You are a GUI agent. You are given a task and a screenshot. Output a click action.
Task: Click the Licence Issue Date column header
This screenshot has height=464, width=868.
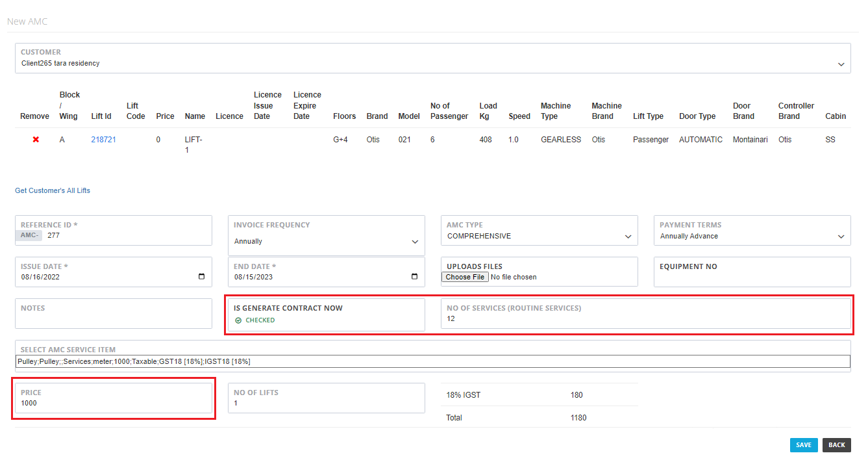coord(267,105)
